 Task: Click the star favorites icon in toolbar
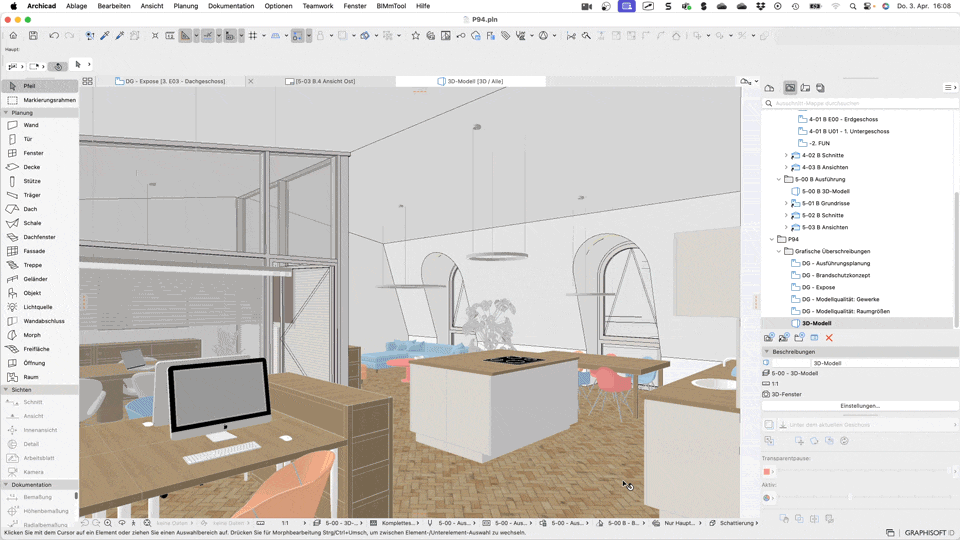tap(416, 36)
